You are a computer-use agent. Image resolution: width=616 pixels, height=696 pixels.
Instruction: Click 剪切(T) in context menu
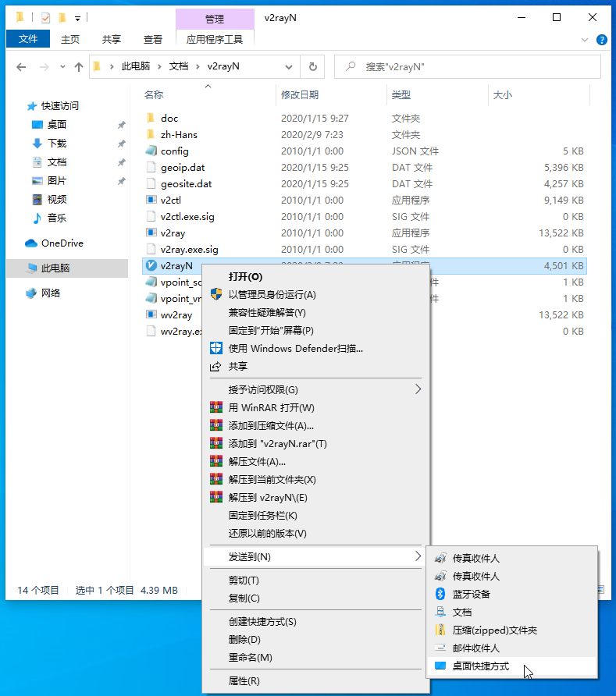click(x=315, y=581)
